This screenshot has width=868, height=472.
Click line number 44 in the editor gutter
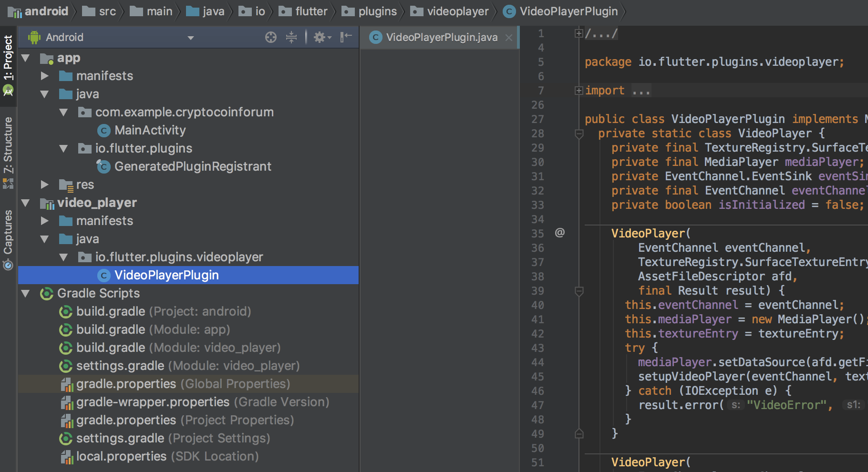pos(537,362)
